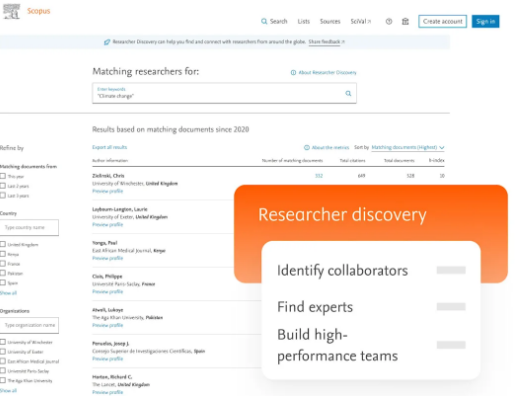Click author name Zielinski, Chris
Screen dimensions: 519x396
pyautogui.click(x=108, y=176)
